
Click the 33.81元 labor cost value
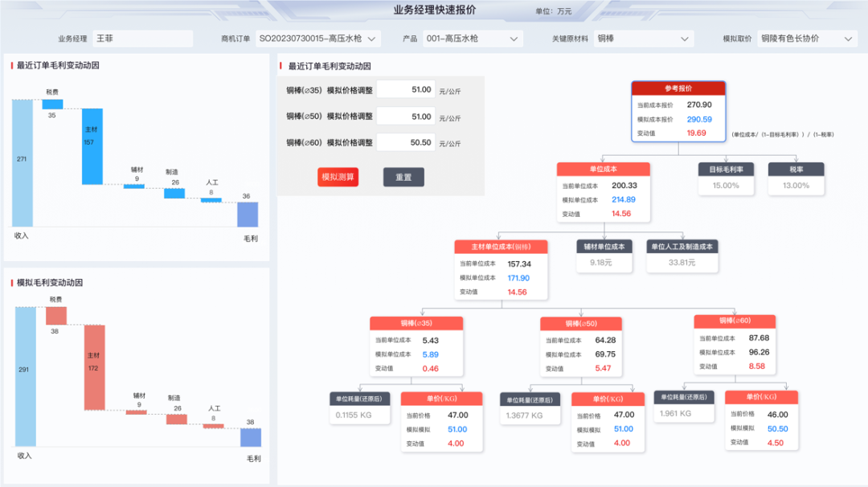[682, 263]
